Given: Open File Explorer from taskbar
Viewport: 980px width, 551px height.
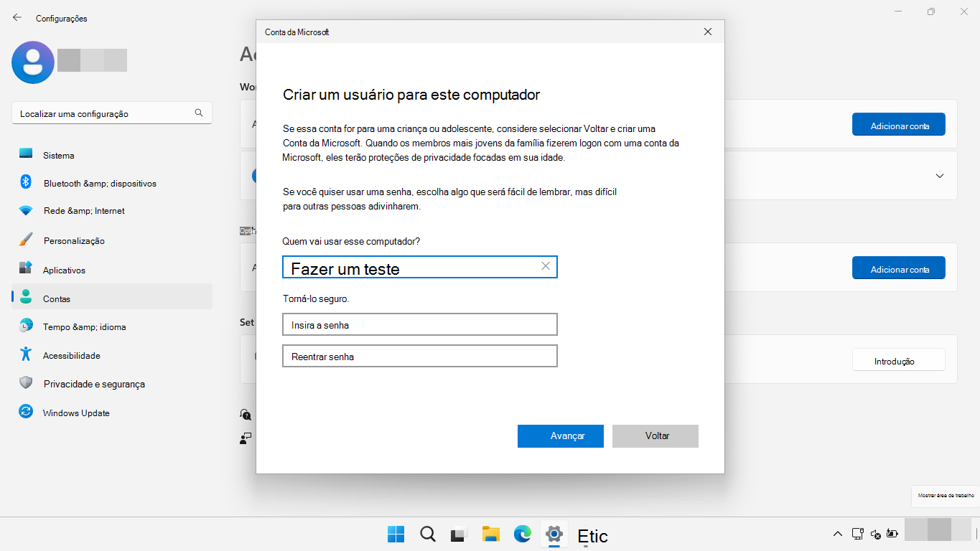Looking at the screenshot, I should pyautogui.click(x=490, y=534).
